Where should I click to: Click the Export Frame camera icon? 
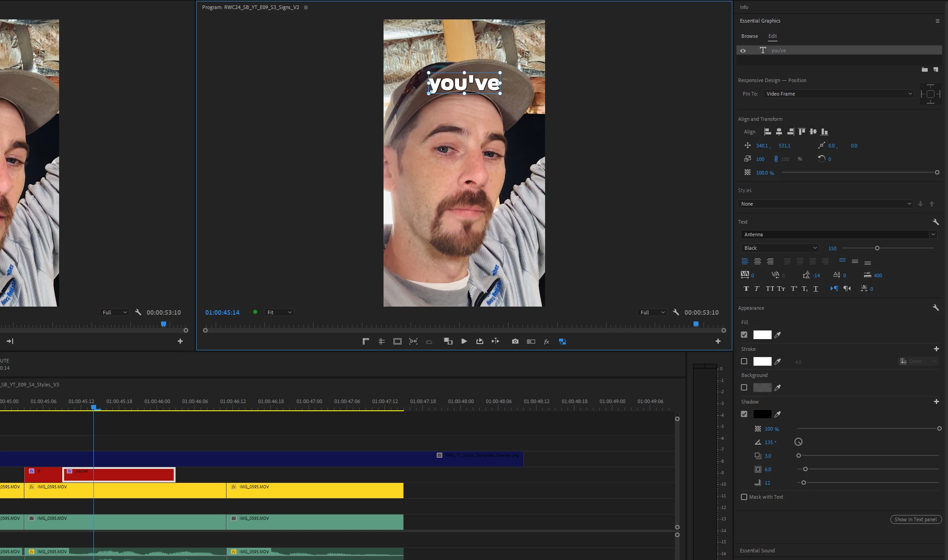(x=515, y=341)
